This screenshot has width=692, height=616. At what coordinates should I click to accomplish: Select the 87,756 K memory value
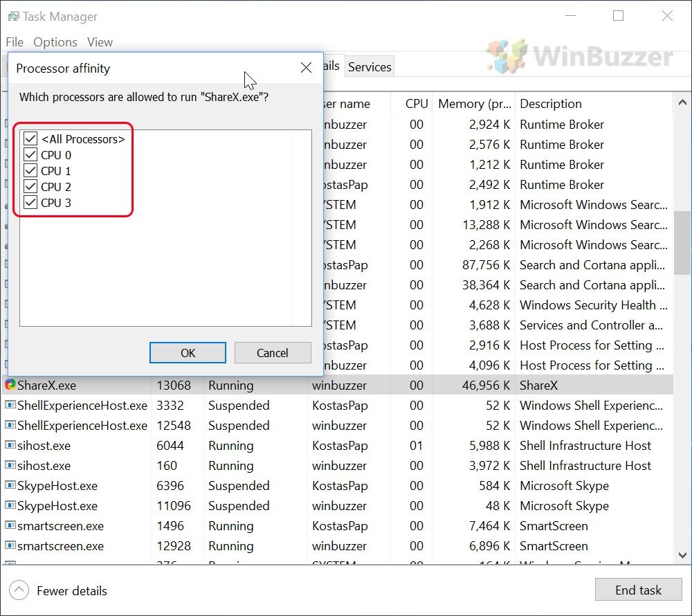[486, 265]
